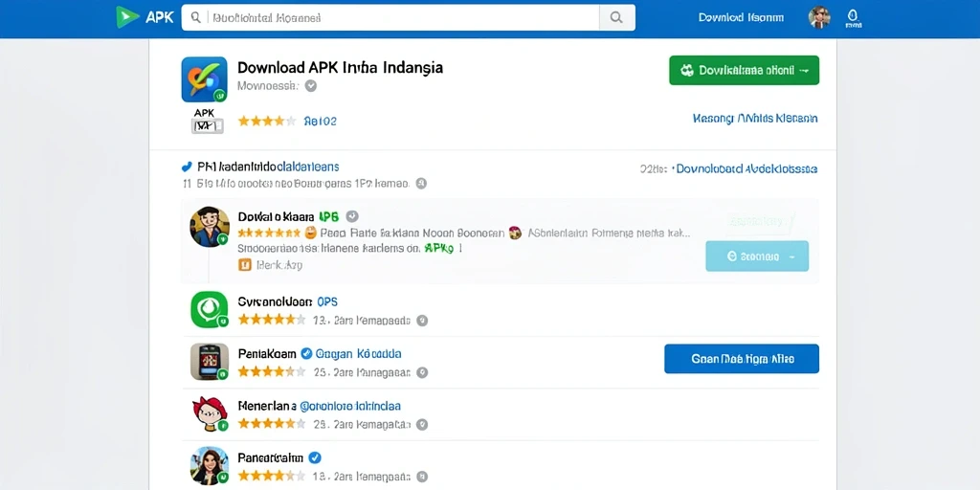Click the Dowal o kiaara title
This screenshot has width=980, height=490.
coord(276,216)
